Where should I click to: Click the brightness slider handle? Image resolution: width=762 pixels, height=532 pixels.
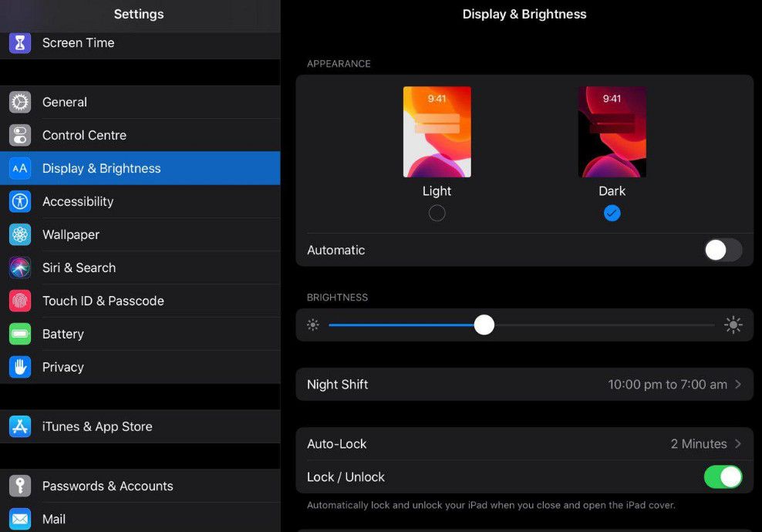(x=484, y=325)
